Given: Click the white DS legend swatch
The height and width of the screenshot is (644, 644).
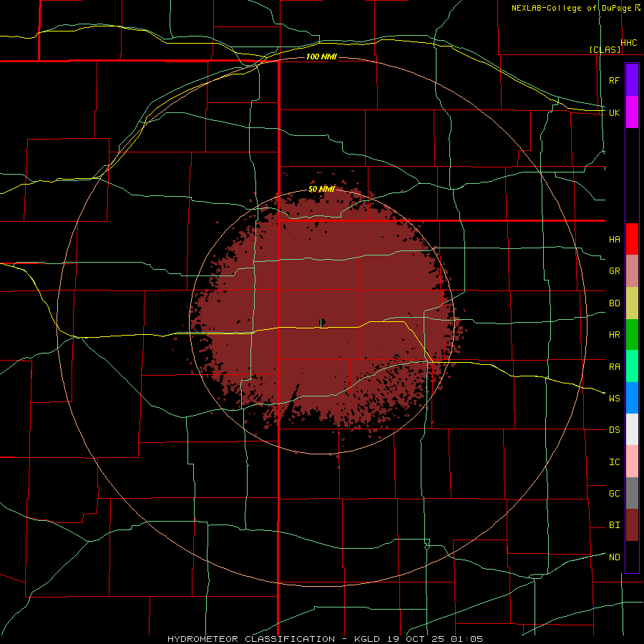Looking at the screenshot, I should [632, 429].
